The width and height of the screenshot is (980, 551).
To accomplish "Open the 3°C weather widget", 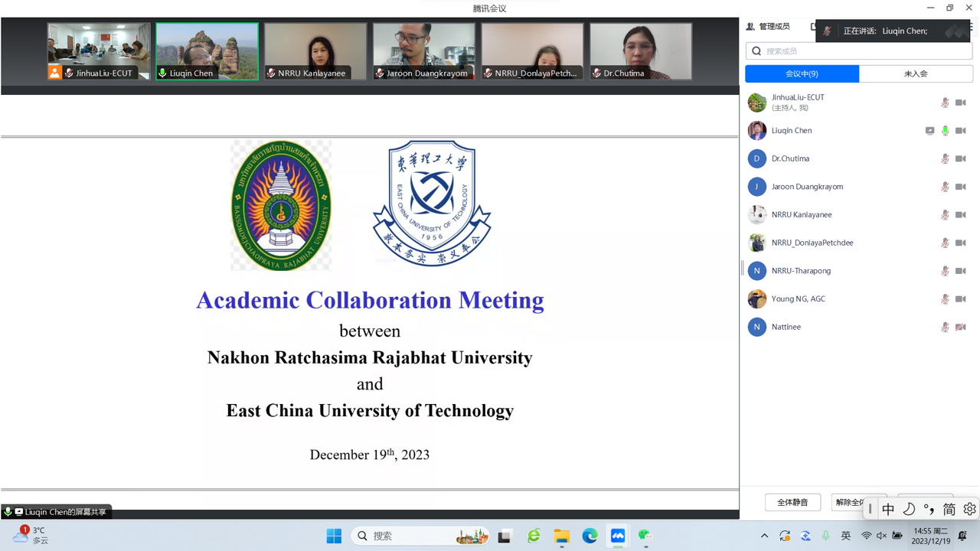I will (31, 535).
